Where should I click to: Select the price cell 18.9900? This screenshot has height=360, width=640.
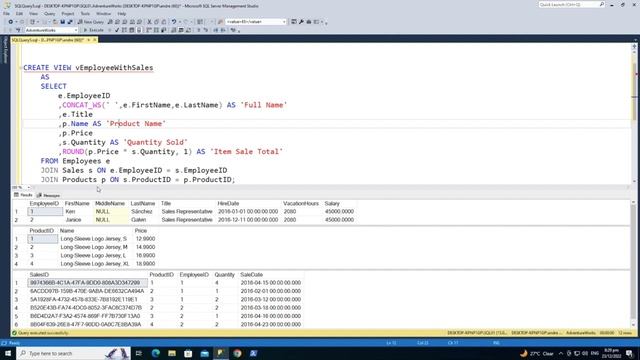tap(145, 264)
